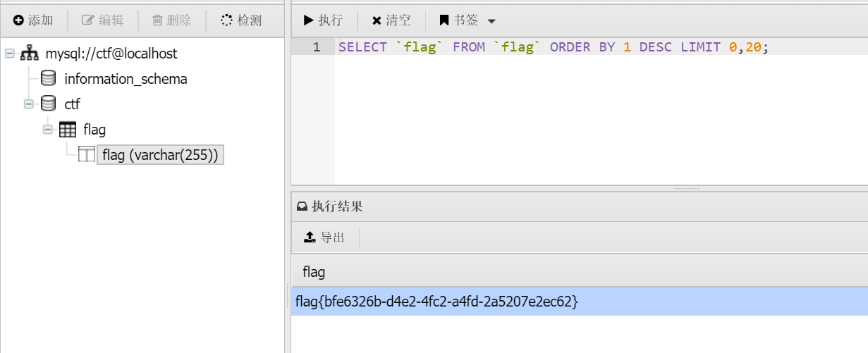Click the 添加 (add) button
The image size is (868, 353).
34,20
